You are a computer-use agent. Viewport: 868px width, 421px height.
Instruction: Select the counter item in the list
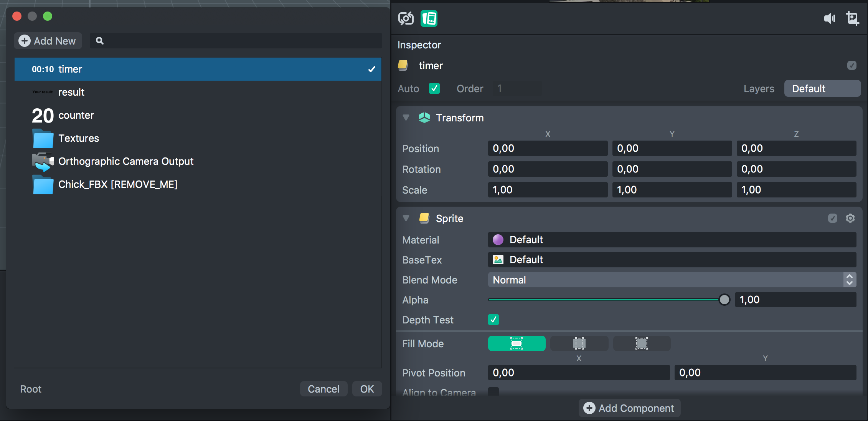76,115
